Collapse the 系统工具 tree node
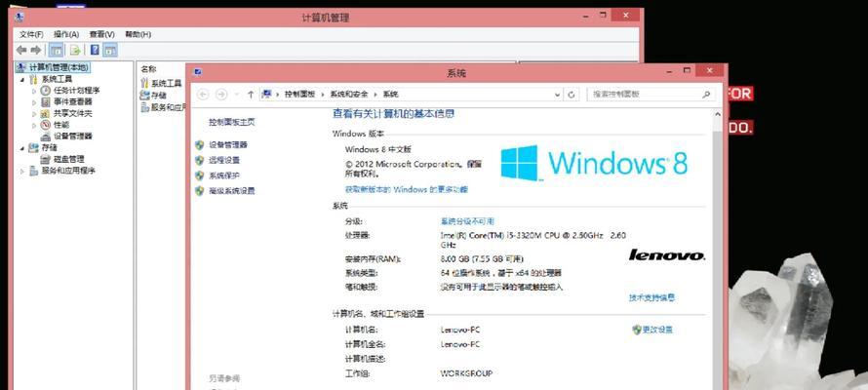 (x=22, y=79)
